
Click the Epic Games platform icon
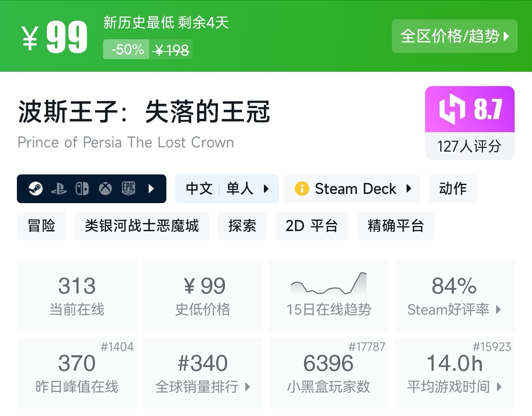(128, 188)
